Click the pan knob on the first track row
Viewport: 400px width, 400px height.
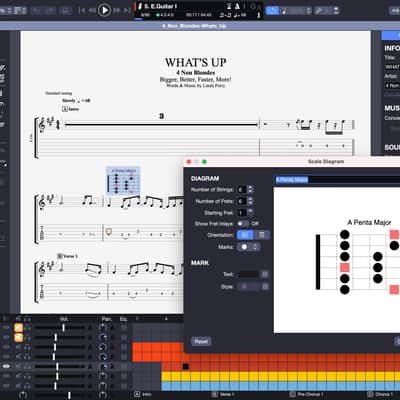pos(103,328)
